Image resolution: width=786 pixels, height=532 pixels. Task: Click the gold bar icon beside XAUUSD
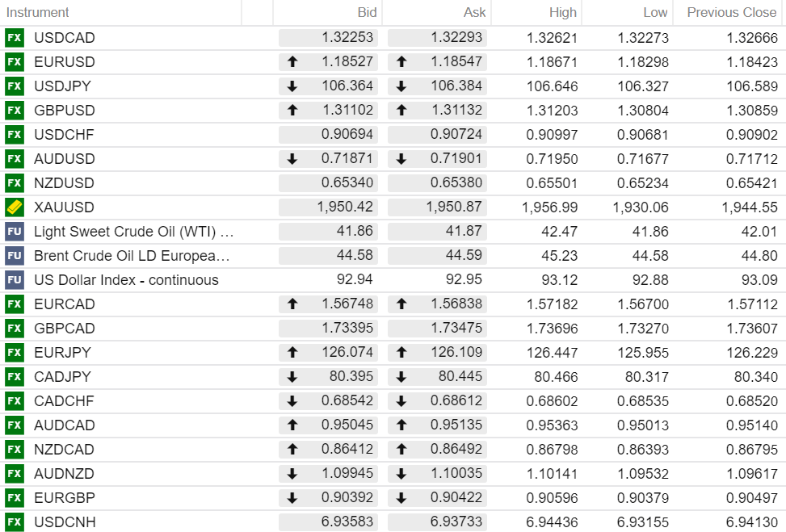tap(14, 207)
